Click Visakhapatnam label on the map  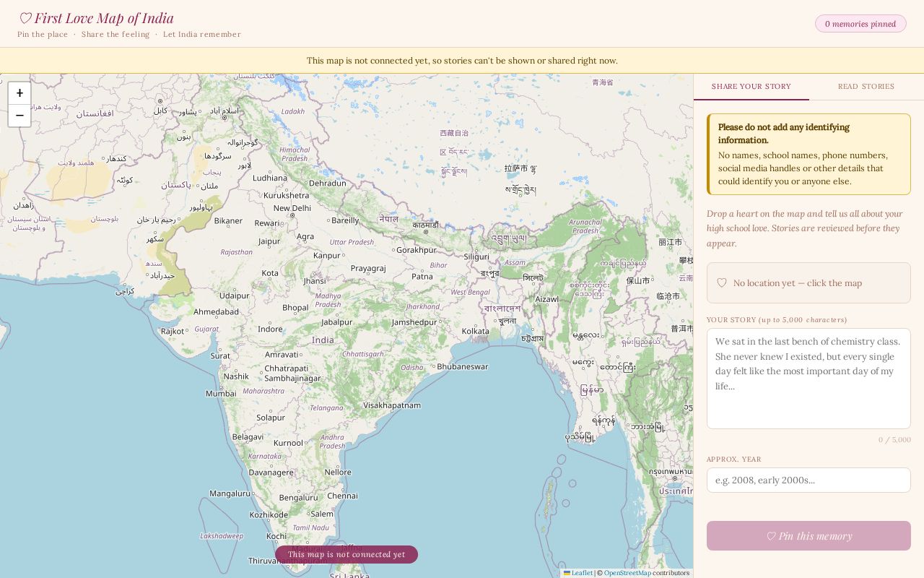pos(392,405)
